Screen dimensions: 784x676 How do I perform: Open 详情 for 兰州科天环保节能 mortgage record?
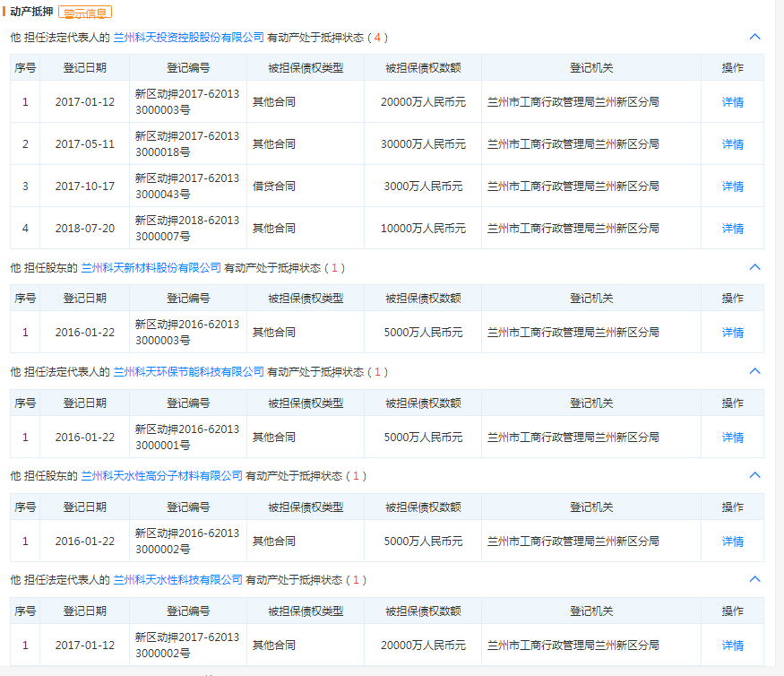tap(732, 438)
